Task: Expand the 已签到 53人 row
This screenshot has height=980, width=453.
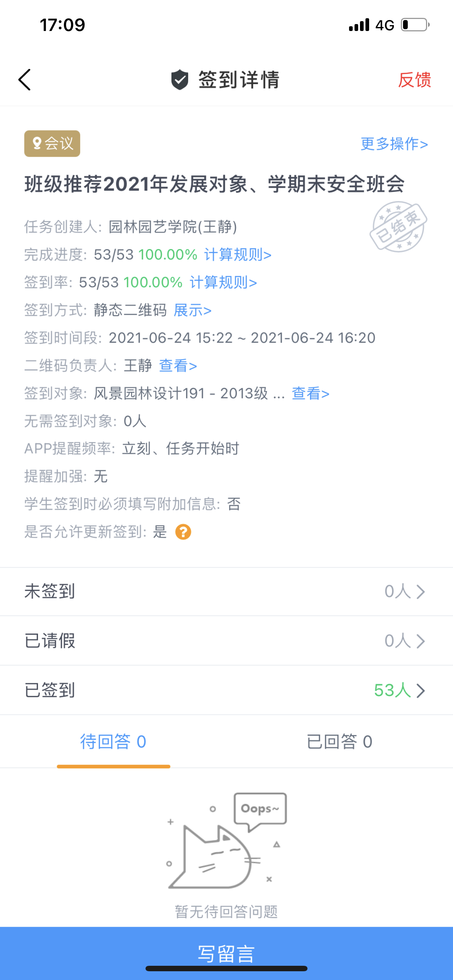Action: [x=226, y=691]
